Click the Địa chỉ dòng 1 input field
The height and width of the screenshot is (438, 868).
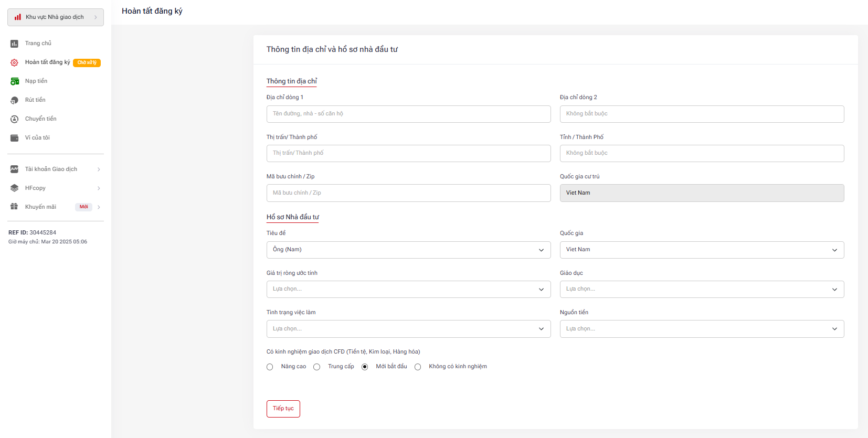coord(408,114)
